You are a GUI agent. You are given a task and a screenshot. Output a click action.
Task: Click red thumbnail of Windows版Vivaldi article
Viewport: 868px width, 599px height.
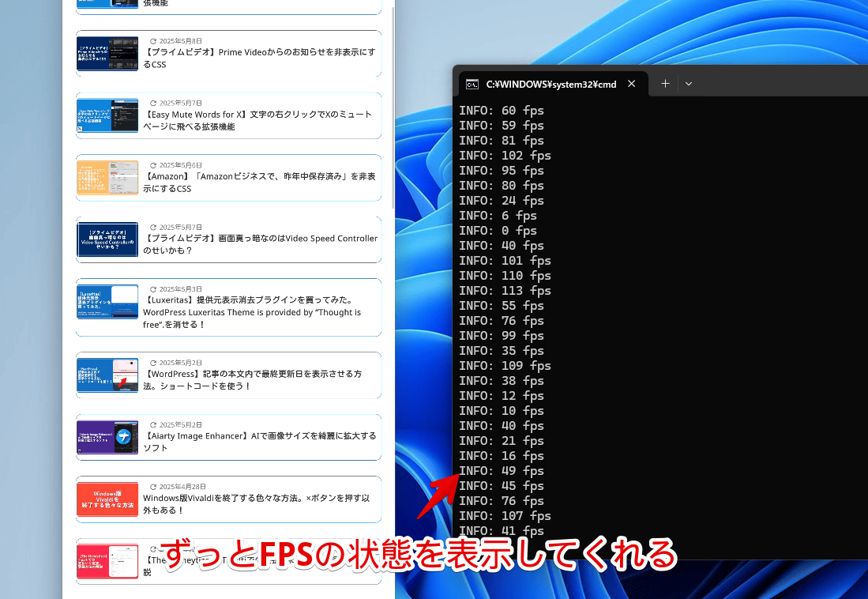click(x=107, y=499)
